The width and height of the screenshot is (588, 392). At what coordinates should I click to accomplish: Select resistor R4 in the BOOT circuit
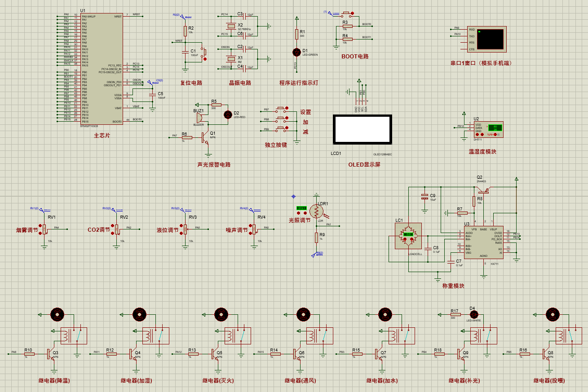347,39
